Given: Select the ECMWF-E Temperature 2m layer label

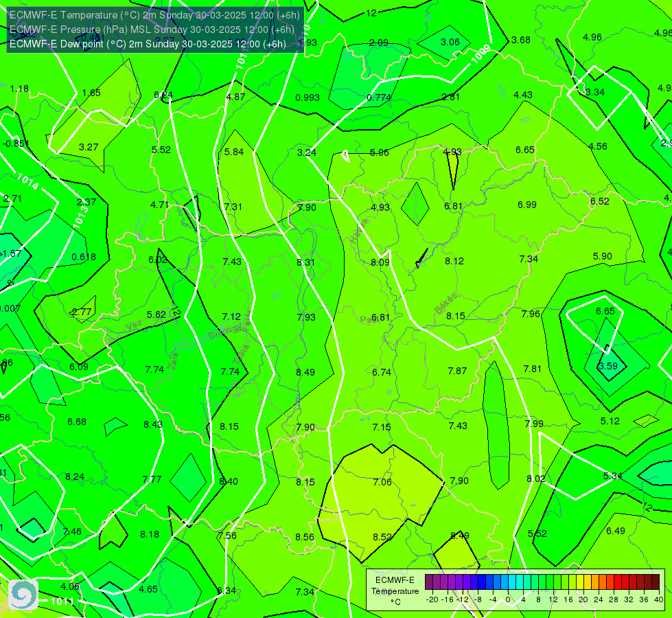Looking at the screenshot, I should coord(154,15).
